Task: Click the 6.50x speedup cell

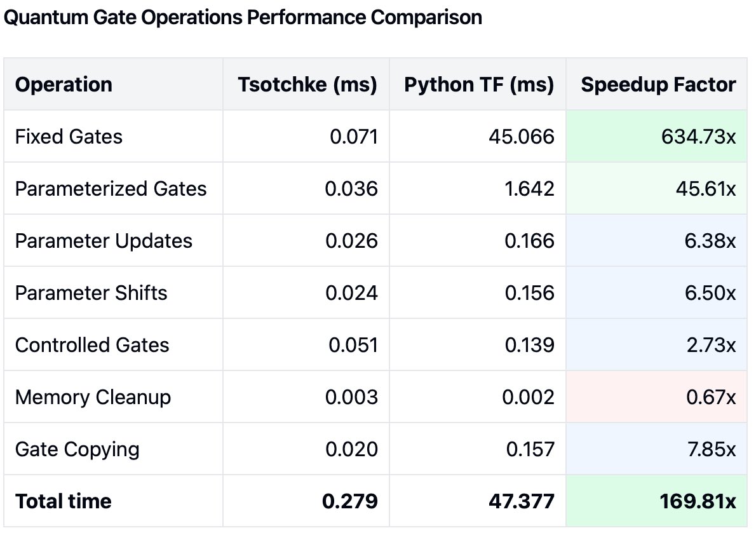Action: click(x=657, y=293)
